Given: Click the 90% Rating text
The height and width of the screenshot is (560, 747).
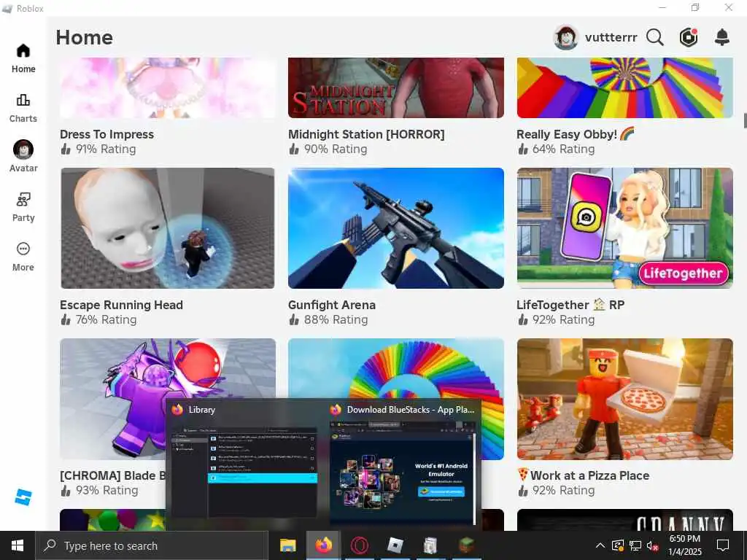Looking at the screenshot, I should (336, 149).
